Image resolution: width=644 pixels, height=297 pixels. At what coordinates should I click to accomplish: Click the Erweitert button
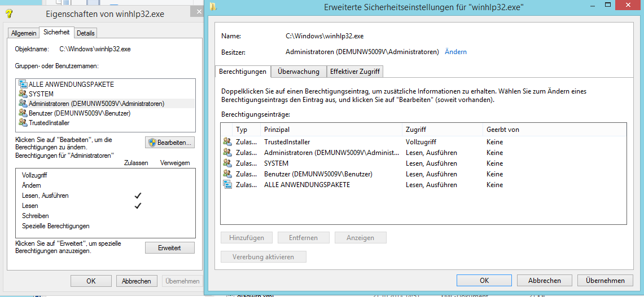pyautogui.click(x=170, y=248)
